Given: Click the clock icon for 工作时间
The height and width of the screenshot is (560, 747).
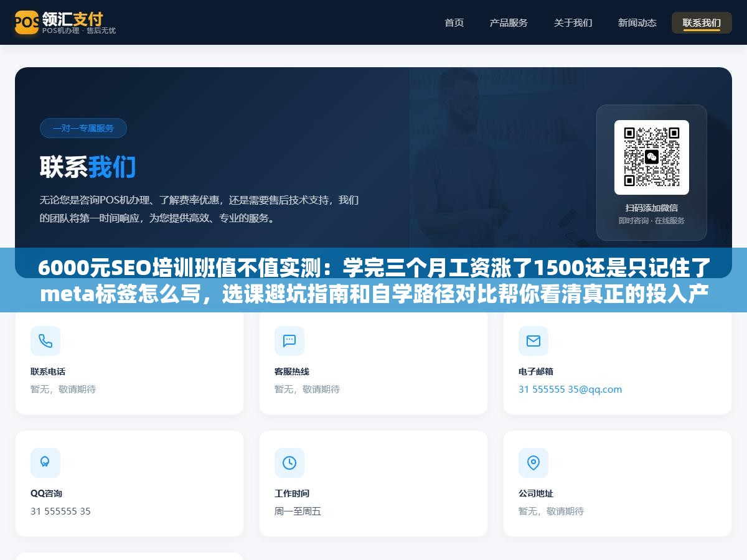Looking at the screenshot, I should (289, 463).
